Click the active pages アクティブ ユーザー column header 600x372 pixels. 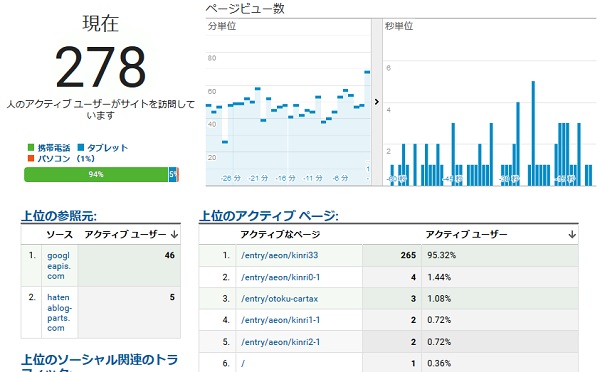(466, 234)
